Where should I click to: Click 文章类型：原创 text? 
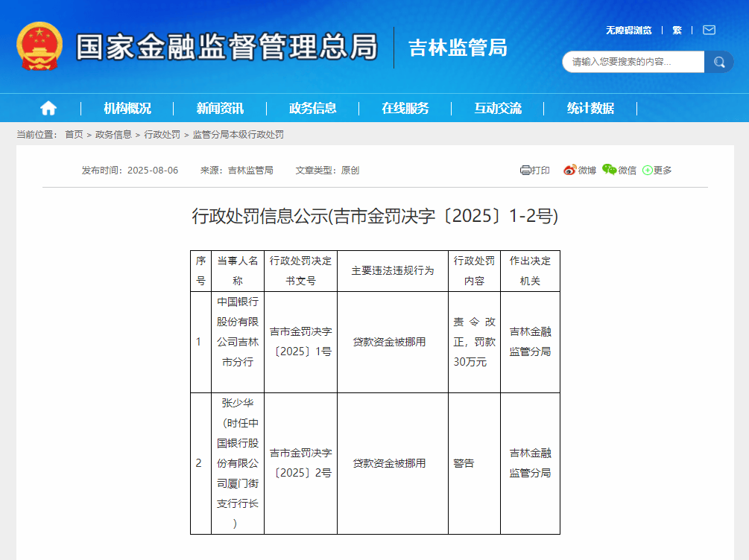327,171
